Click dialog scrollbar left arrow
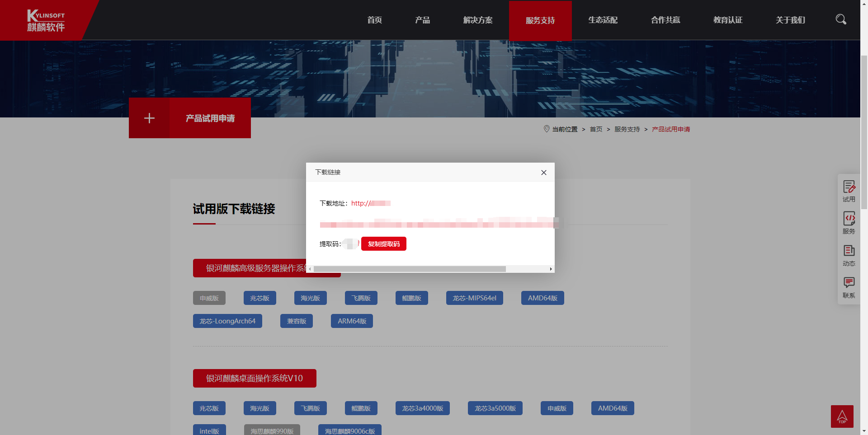868x435 pixels. (x=310, y=269)
